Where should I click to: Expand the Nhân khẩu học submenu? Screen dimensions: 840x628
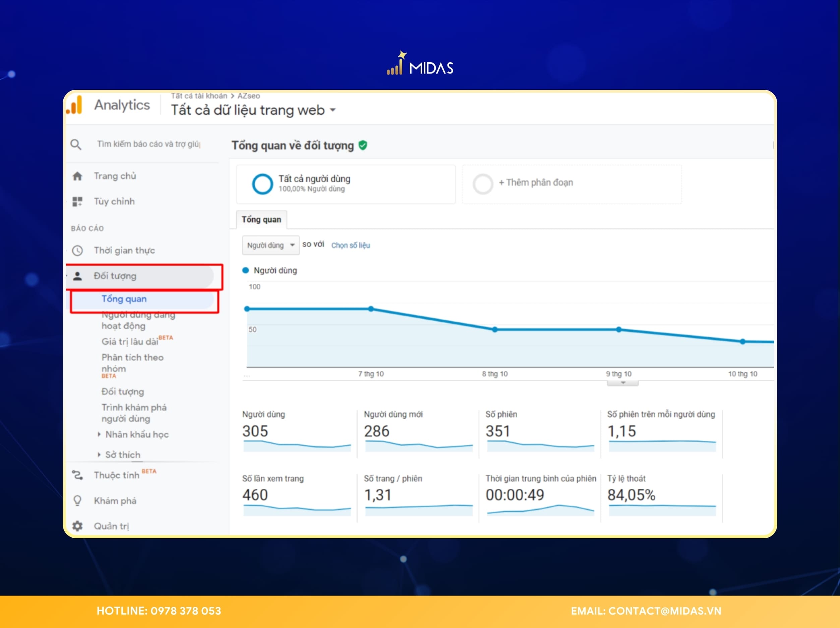(x=99, y=434)
